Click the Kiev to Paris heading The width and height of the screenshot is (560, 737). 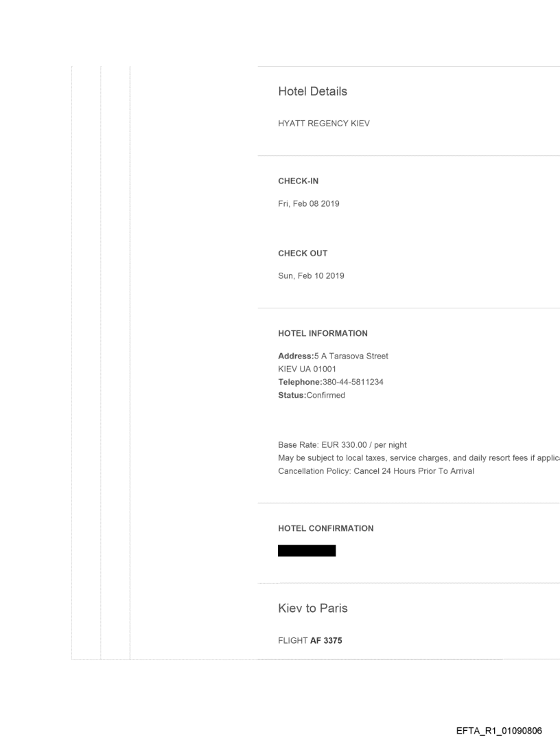(x=312, y=609)
